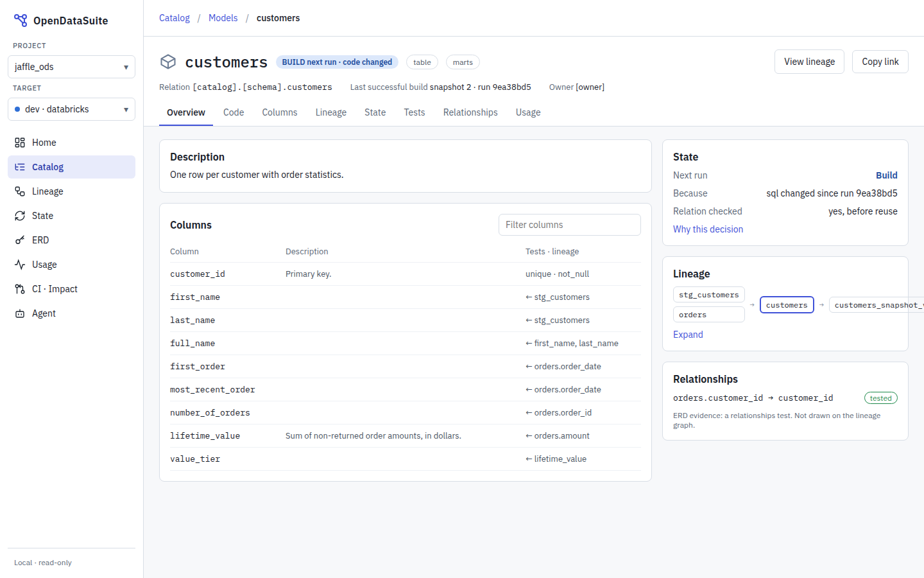Click the BUILD next run · code changed badge

click(x=337, y=62)
